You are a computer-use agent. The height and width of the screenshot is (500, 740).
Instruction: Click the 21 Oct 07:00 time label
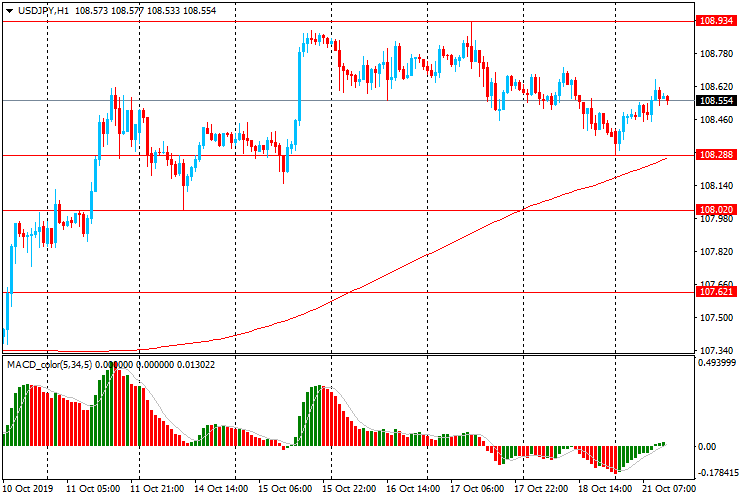(x=669, y=488)
